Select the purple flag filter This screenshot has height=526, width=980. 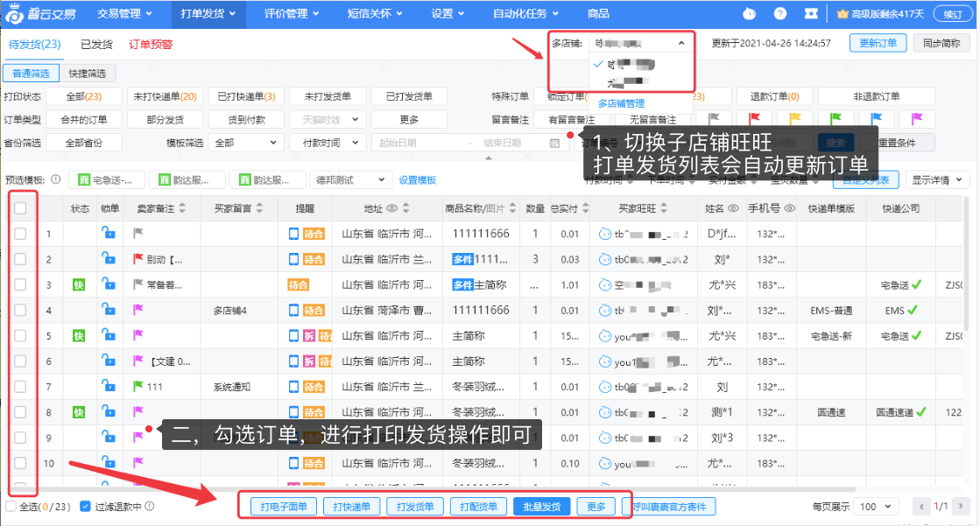coord(917,119)
